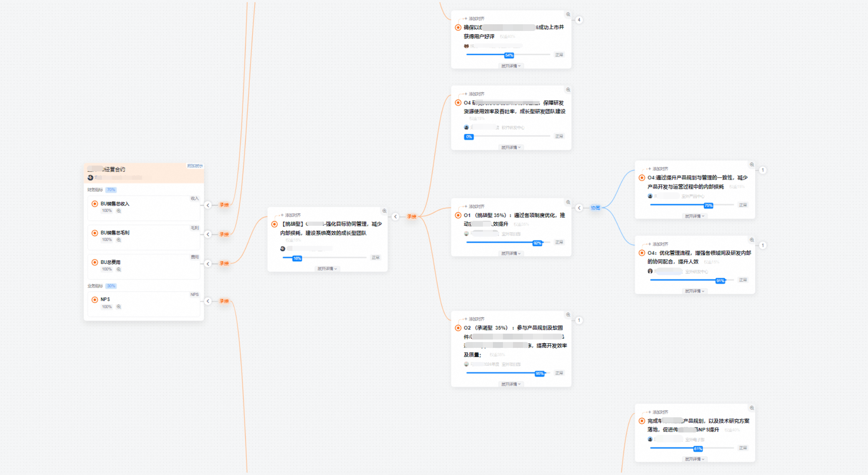This screenshot has height=475, width=868.
Task: Click magnifier on 54% progress card
Action: pos(568,14)
